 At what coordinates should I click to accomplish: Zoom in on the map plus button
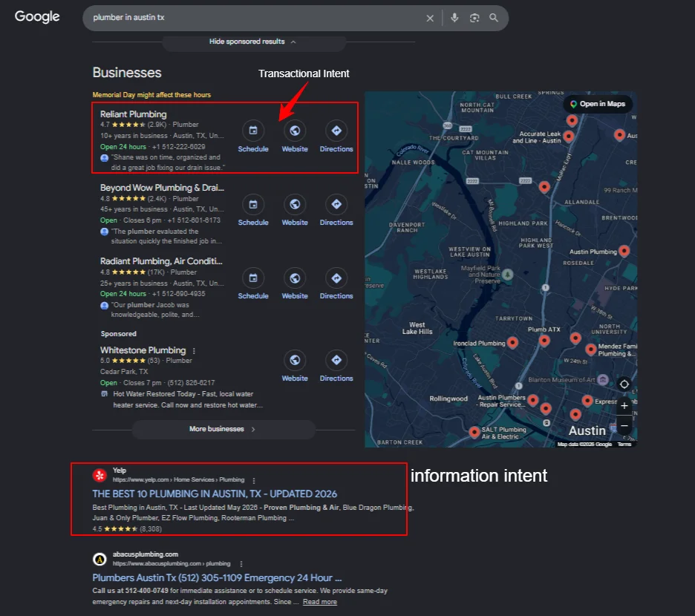(624, 405)
